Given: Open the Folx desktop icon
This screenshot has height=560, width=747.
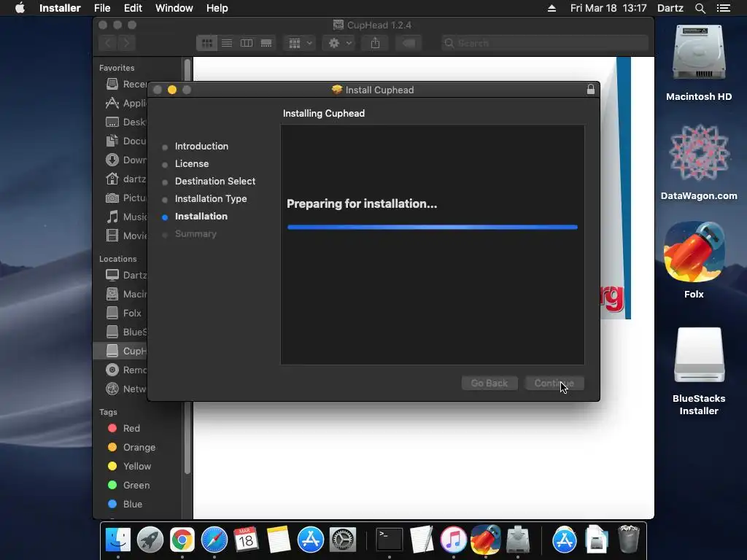Looking at the screenshot, I should pos(694,260).
